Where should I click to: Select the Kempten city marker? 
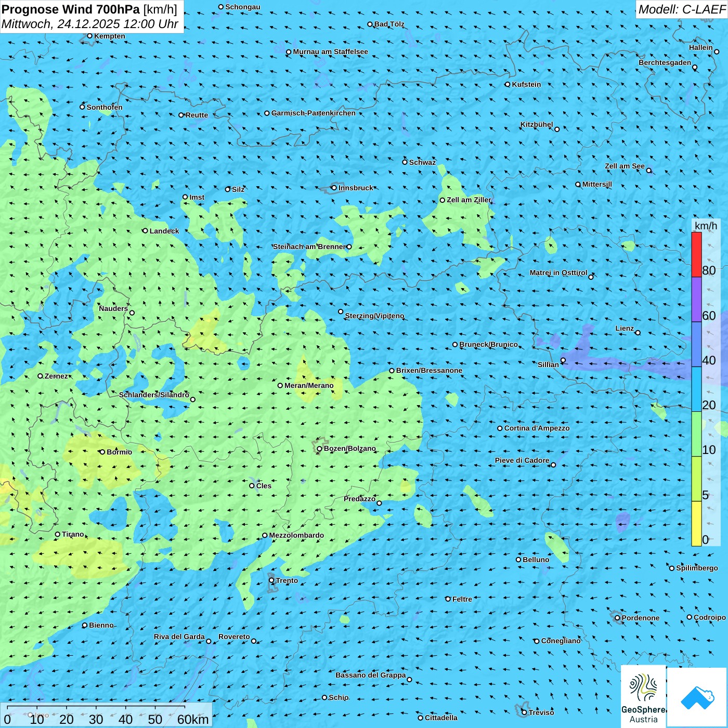(x=89, y=36)
